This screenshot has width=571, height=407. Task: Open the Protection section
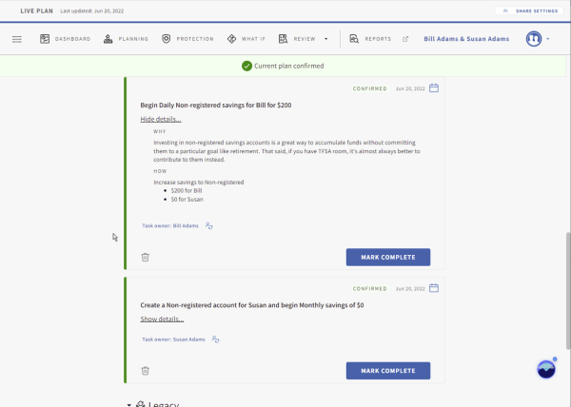188,39
